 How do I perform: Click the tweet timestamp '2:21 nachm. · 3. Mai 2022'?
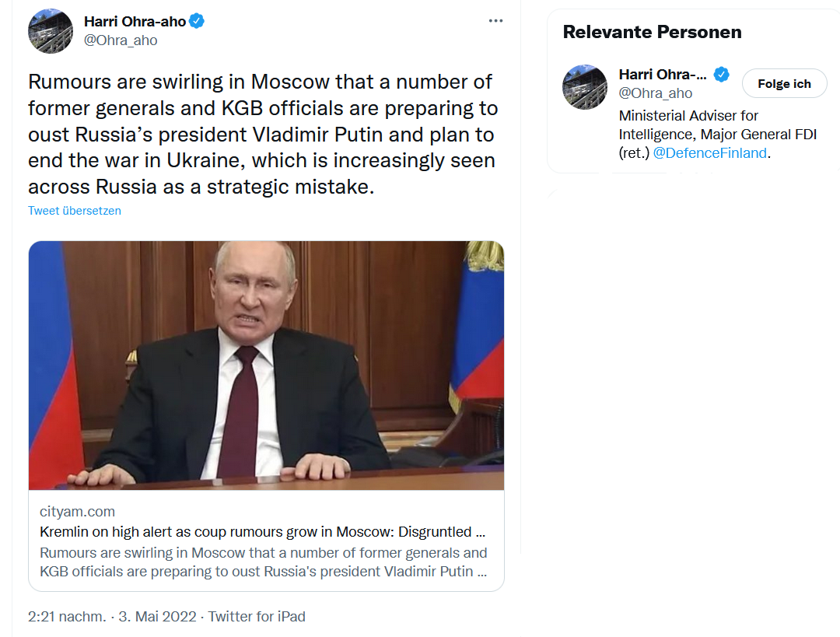(112, 617)
